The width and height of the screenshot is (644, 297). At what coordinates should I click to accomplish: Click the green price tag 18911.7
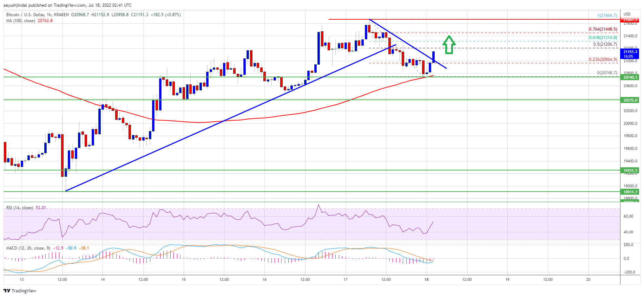point(630,192)
